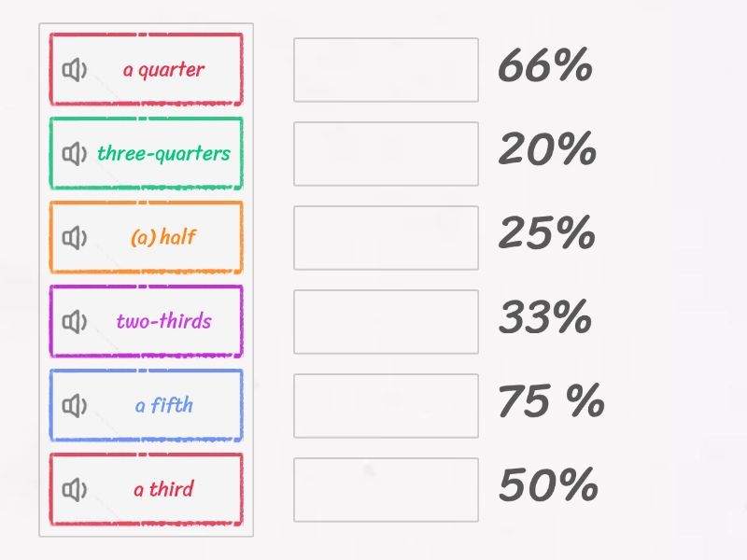Click the 66% percentage label
Viewport: 747px width, 560px height.
545,66
